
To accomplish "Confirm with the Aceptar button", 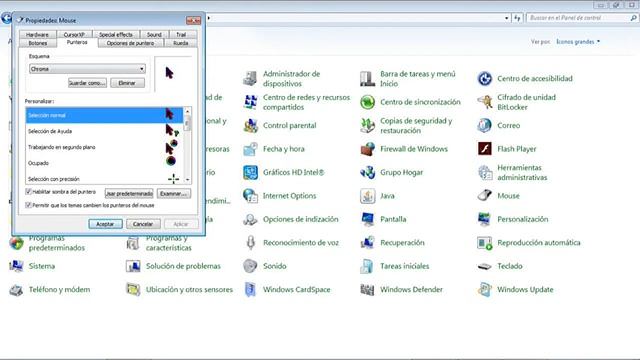I will pos(105,224).
